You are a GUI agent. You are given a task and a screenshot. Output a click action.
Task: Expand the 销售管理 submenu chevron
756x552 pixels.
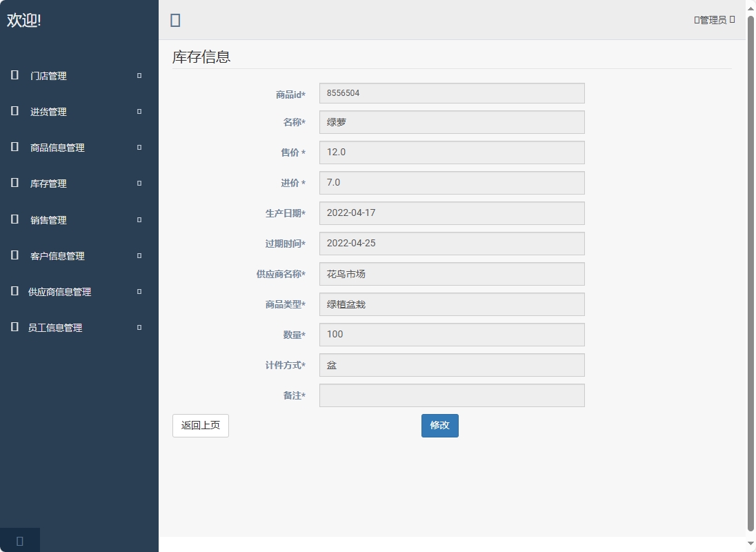(x=138, y=219)
